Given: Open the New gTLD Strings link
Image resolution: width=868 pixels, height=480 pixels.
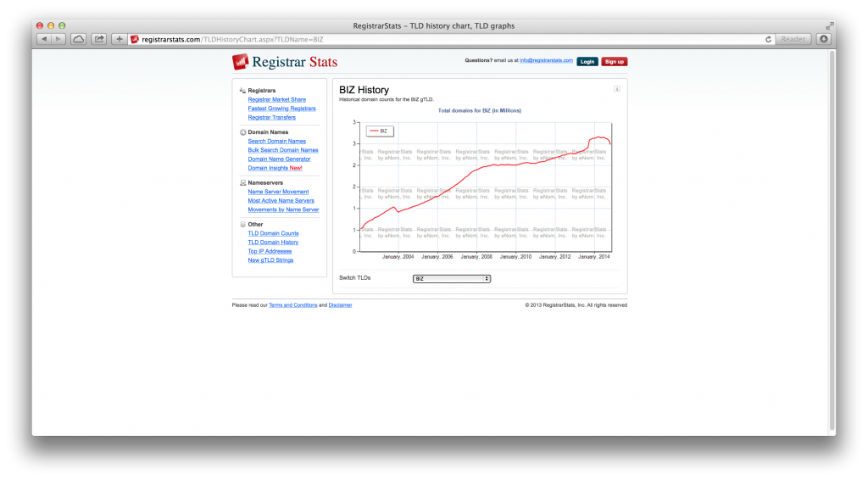Looking at the screenshot, I should click(x=270, y=260).
